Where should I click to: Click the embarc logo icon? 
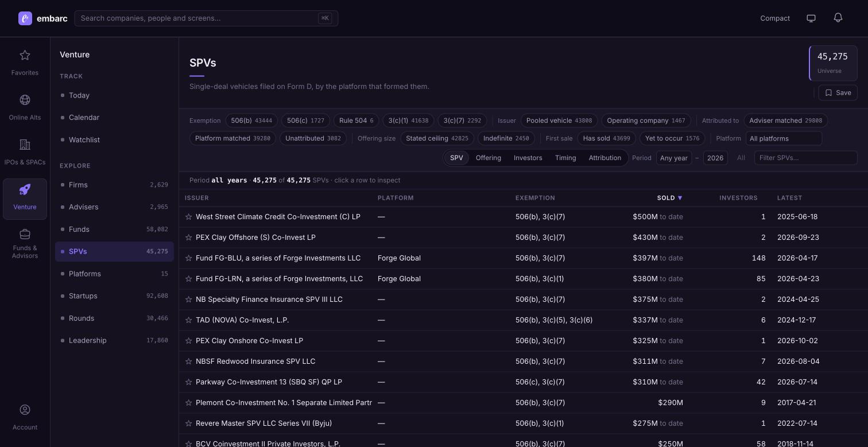(25, 18)
